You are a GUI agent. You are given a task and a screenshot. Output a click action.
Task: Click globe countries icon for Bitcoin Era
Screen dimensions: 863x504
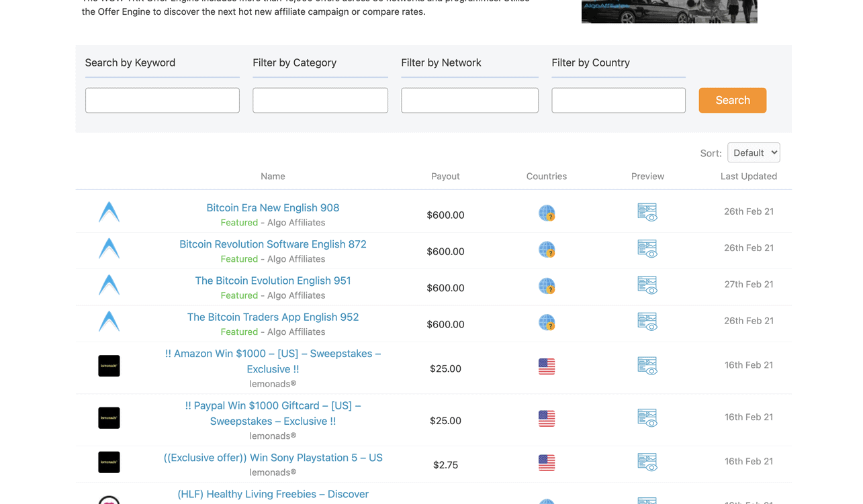(x=547, y=213)
